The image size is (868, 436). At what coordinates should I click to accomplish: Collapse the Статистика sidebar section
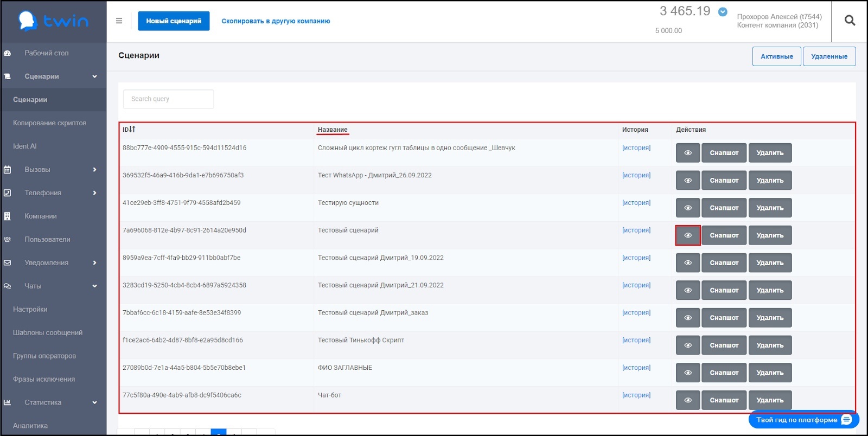(94, 402)
